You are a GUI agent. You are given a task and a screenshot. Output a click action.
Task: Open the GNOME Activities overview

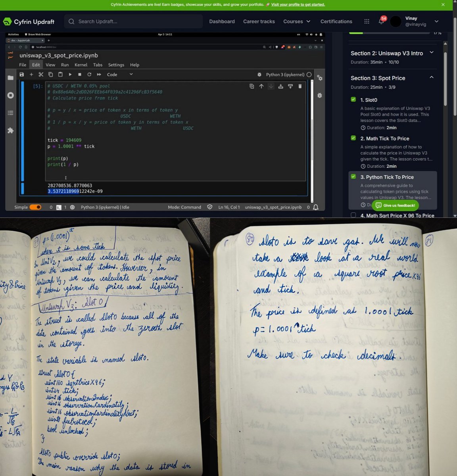click(x=13, y=35)
